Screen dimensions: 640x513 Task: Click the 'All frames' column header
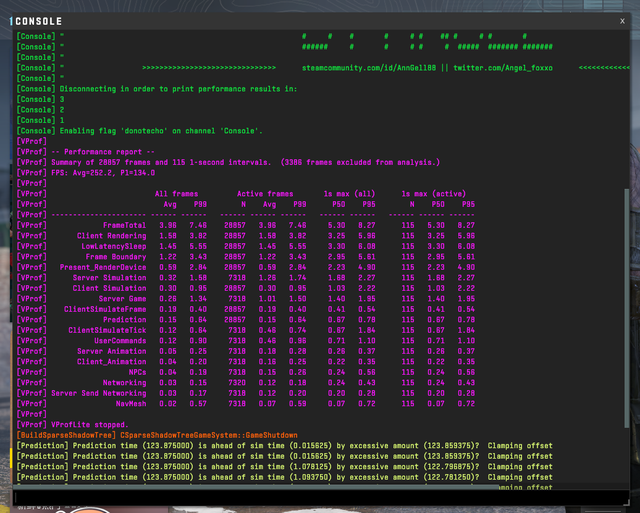pyautogui.click(x=176, y=194)
